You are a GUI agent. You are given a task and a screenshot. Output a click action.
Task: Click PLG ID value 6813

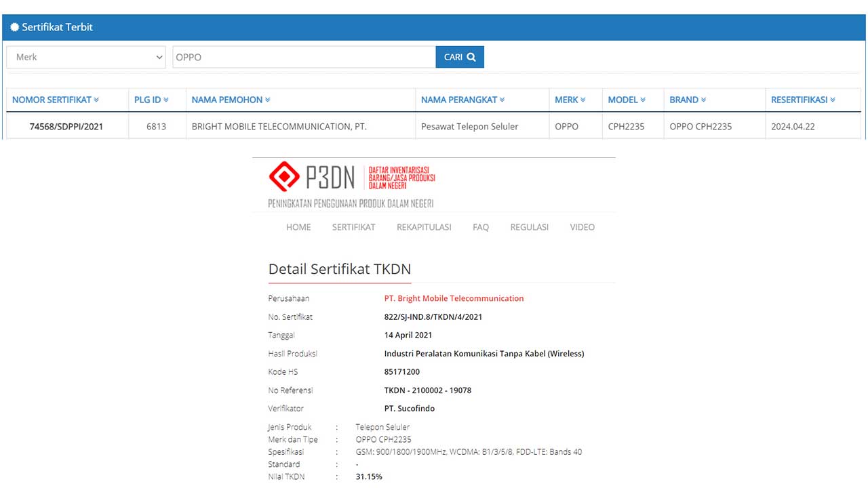point(156,126)
